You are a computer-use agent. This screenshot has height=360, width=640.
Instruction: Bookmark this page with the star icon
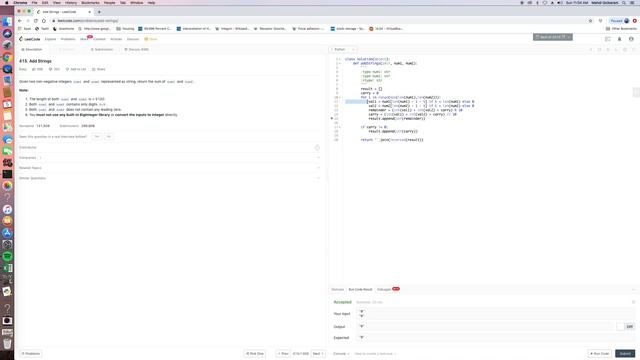(x=590, y=21)
